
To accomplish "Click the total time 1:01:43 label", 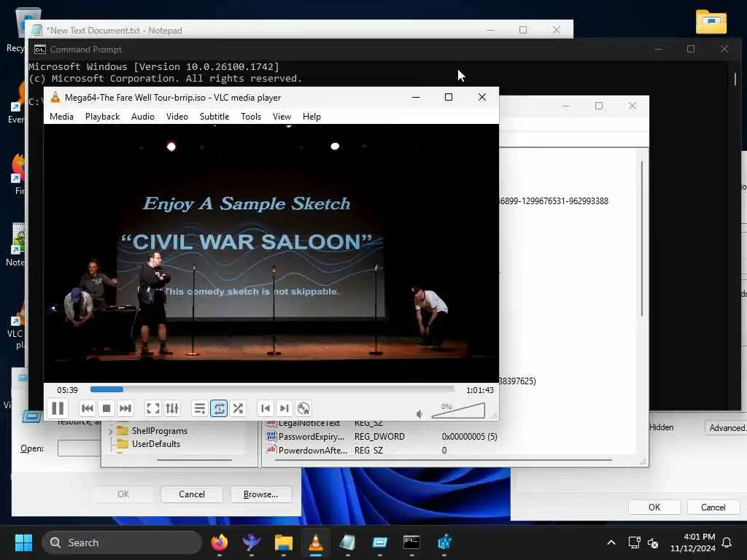I will pyautogui.click(x=480, y=390).
